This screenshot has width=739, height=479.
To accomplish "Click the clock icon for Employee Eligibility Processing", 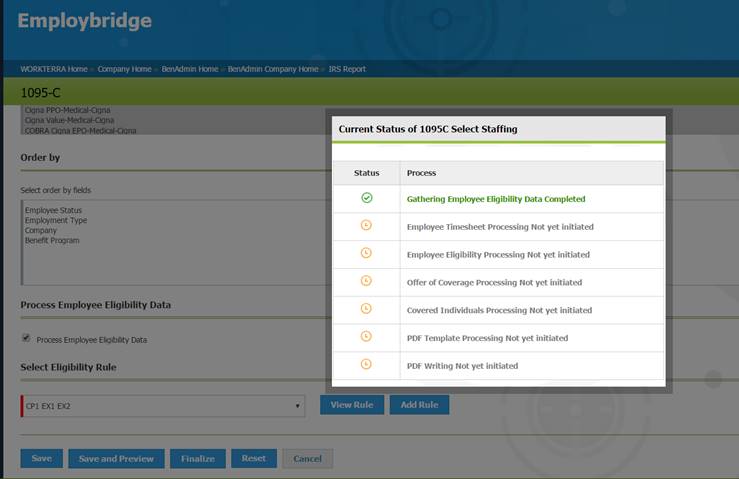I will point(366,253).
